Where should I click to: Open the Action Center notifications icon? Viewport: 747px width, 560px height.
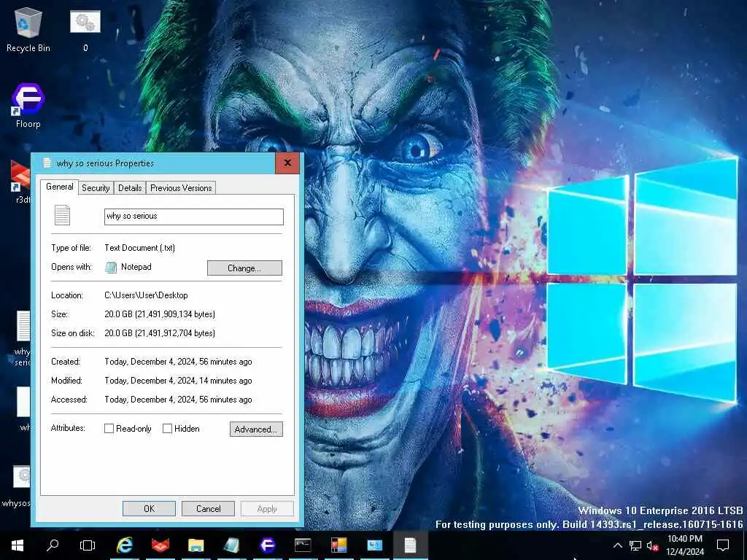(723, 545)
